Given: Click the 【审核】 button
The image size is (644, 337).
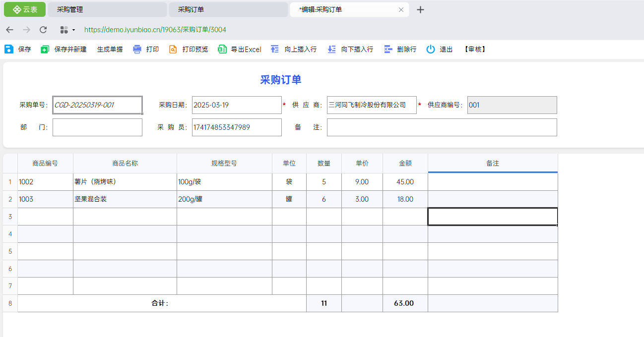Looking at the screenshot, I should (475, 49).
